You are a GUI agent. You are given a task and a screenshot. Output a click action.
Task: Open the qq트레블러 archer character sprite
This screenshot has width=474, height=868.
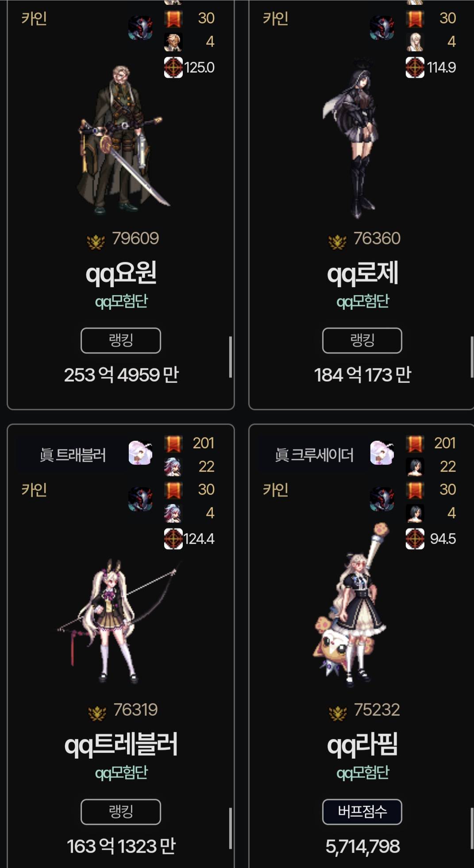pos(119,621)
